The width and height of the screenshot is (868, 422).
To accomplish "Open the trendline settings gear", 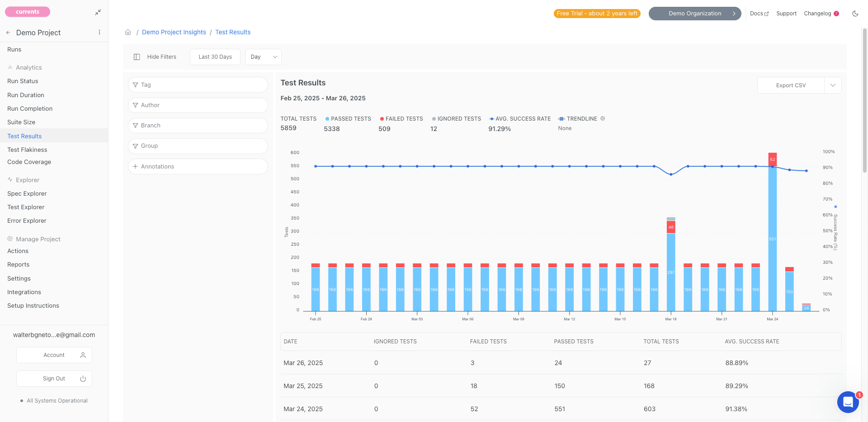I will (x=603, y=118).
